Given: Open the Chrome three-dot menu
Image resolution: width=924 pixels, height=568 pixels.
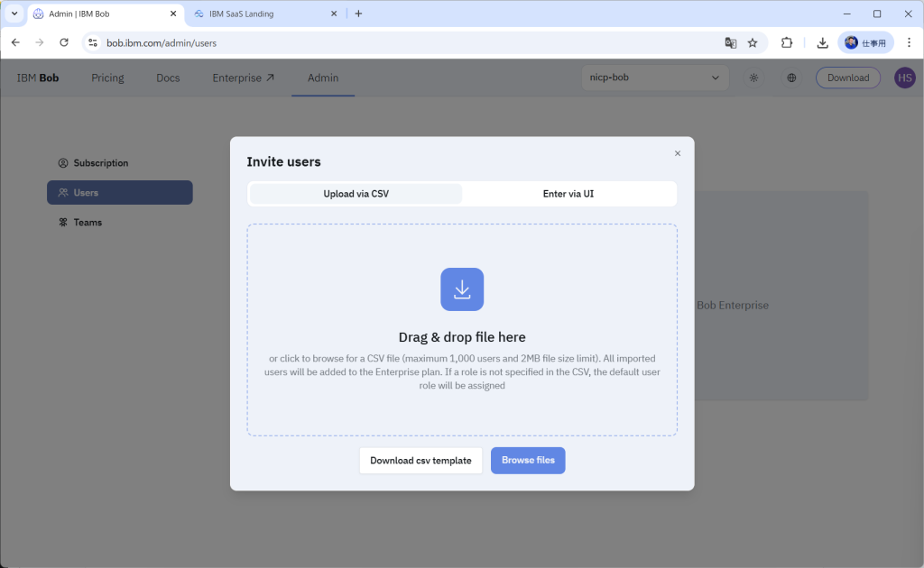Looking at the screenshot, I should click(x=909, y=42).
